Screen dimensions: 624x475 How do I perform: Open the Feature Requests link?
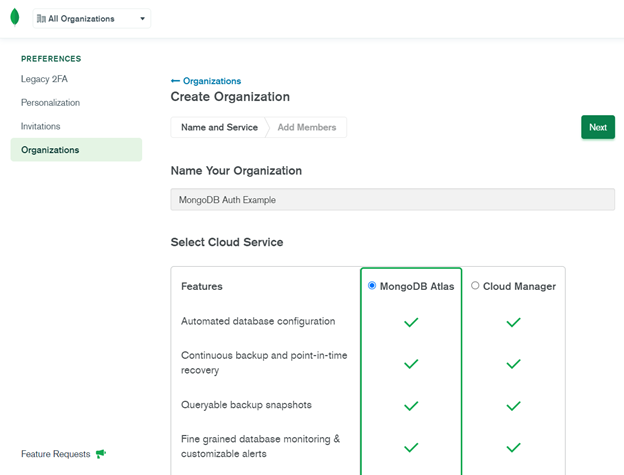pyautogui.click(x=55, y=453)
